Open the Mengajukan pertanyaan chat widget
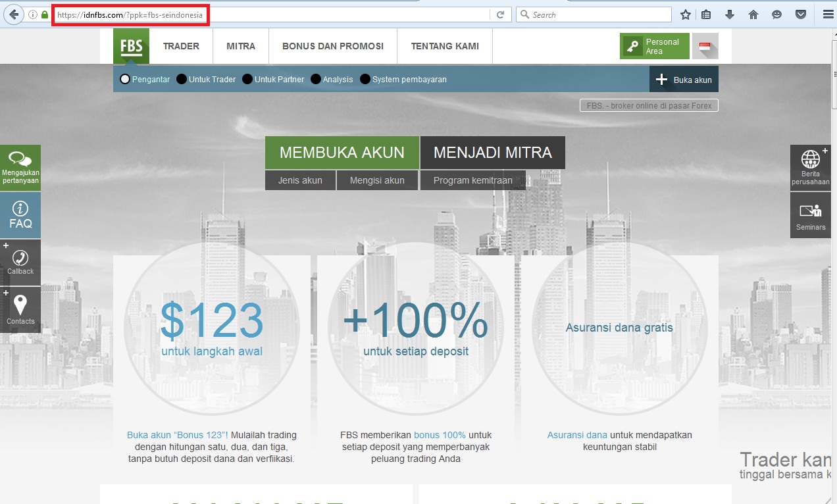This screenshot has height=504, width=837. point(20,168)
